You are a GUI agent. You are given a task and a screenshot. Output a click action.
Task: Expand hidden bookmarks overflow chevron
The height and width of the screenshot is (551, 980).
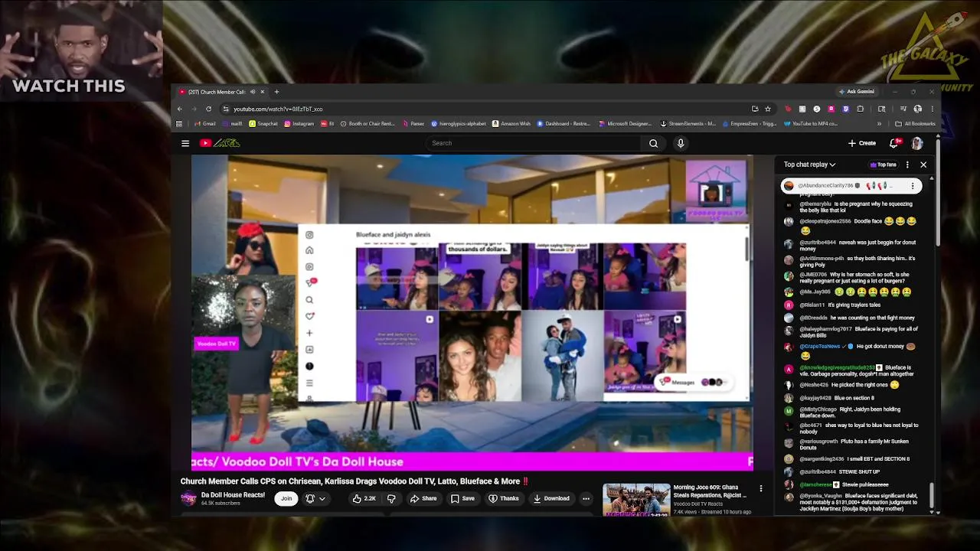click(879, 123)
